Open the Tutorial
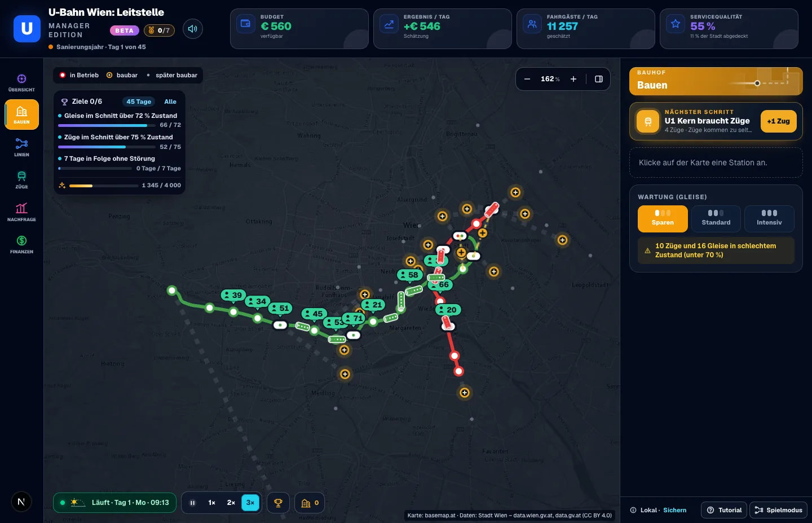Viewport: 812px width, 523px height. point(724,510)
